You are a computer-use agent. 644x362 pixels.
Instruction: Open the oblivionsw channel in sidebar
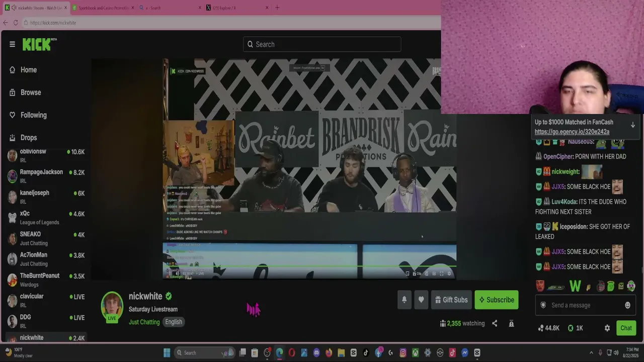click(46, 155)
